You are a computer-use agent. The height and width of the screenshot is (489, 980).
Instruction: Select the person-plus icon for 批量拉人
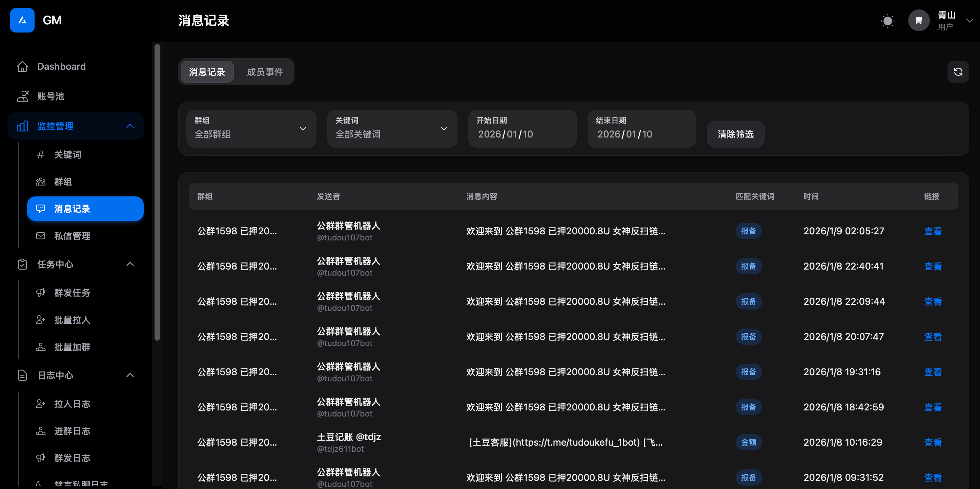[x=40, y=320]
